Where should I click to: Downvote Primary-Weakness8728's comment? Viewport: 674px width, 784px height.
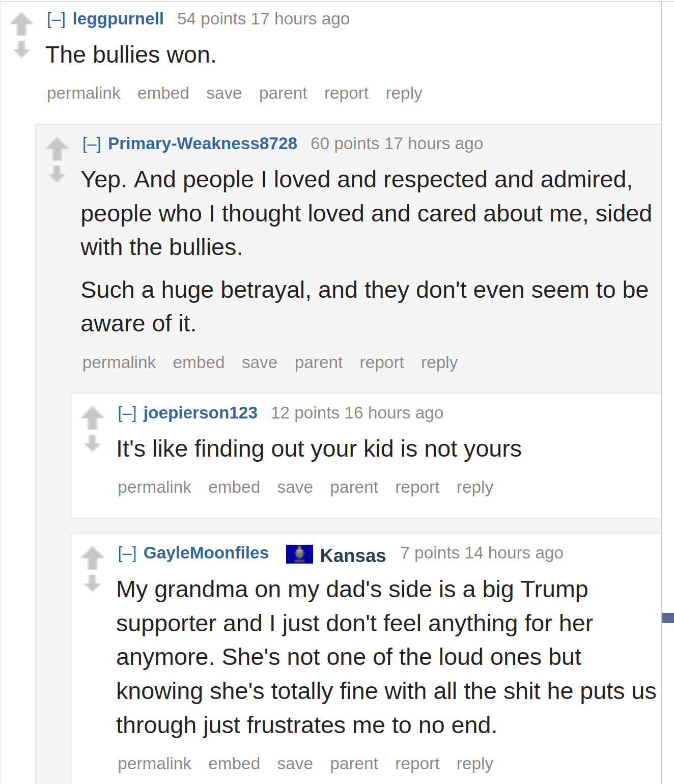(57, 174)
